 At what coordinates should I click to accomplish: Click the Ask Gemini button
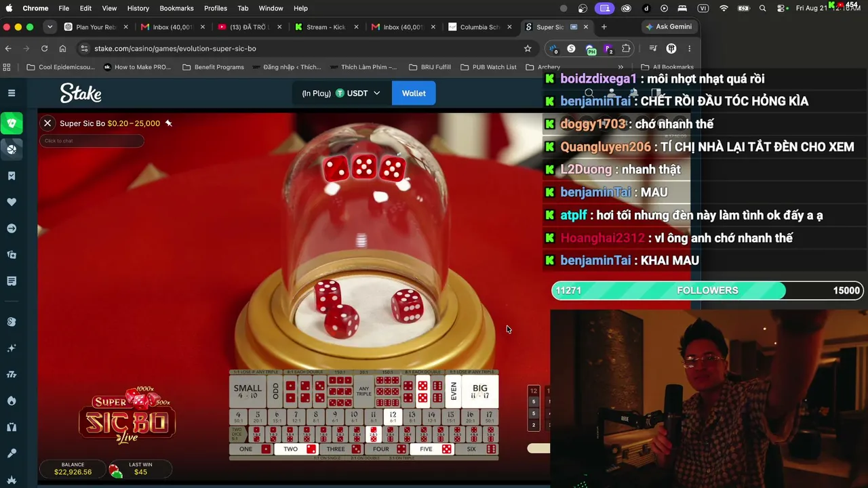tap(669, 27)
